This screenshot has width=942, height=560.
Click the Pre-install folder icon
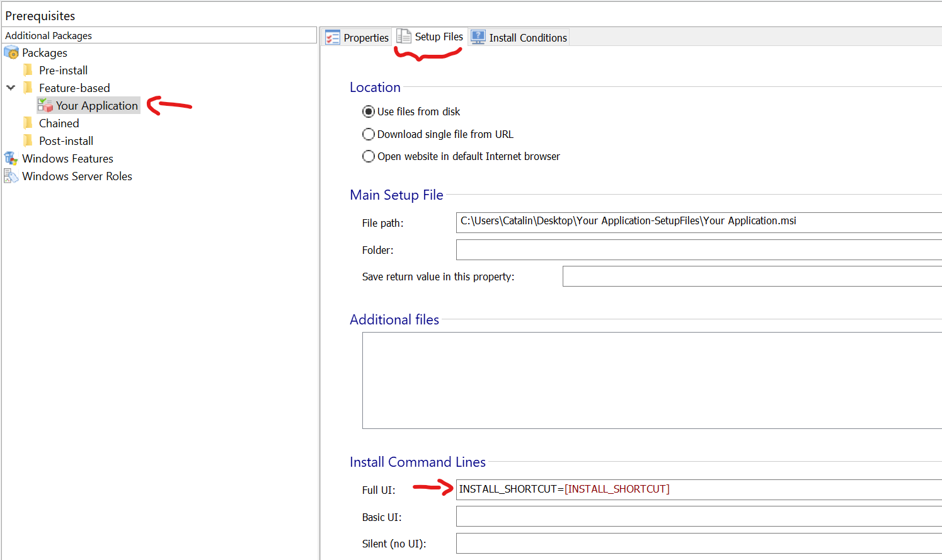click(x=28, y=70)
